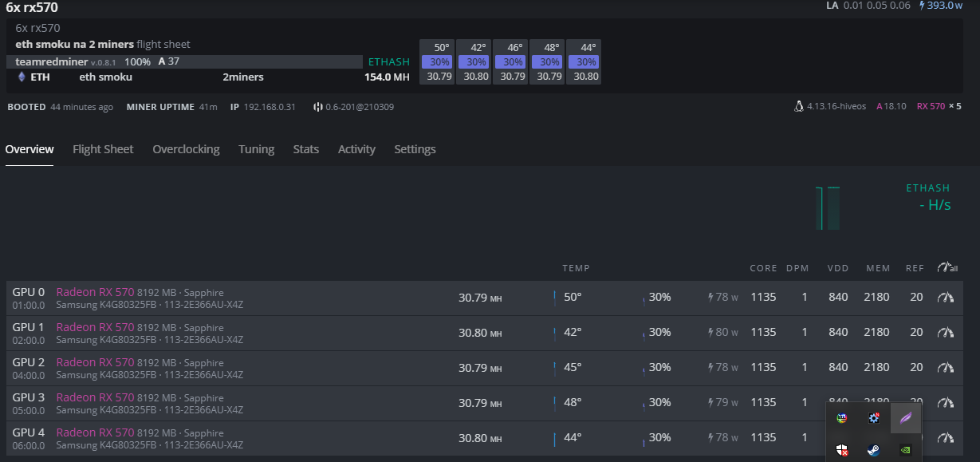The height and width of the screenshot is (462, 980).
Task: Click the blue gear tray icon with red badge
Action: [x=874, y=418]
